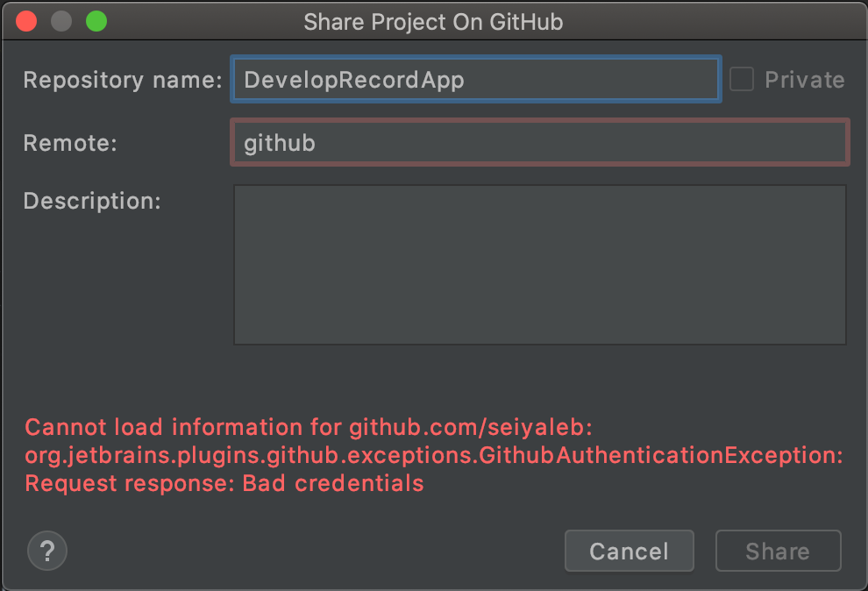Minimize the dialog with the yellow button

click(61, 22)
